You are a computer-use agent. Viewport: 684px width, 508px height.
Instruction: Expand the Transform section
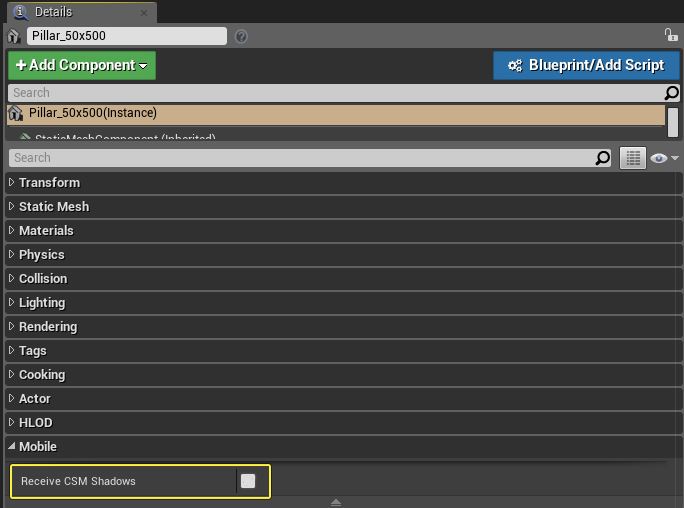(49, 183)
